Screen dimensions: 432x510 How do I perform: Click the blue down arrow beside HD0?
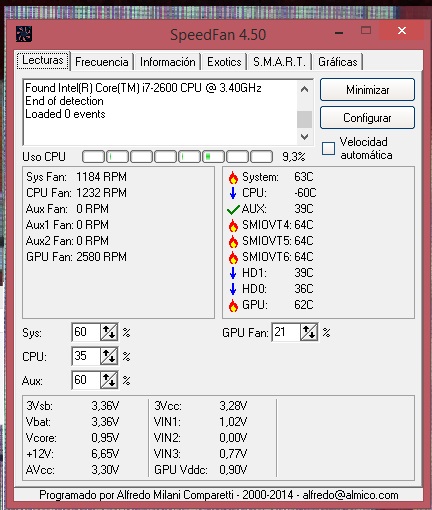click(233, 289)
